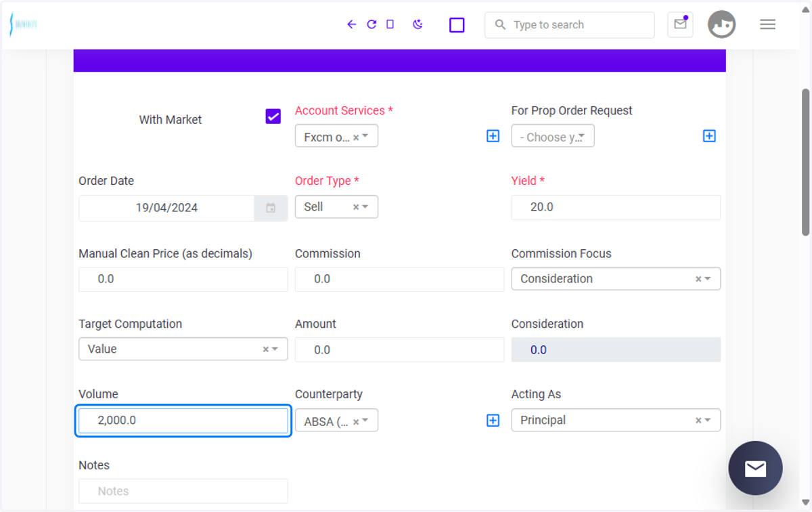This screenshot has width=812, height=512.
Task: Click the Order Type label
Action: (x=327, y=181)
